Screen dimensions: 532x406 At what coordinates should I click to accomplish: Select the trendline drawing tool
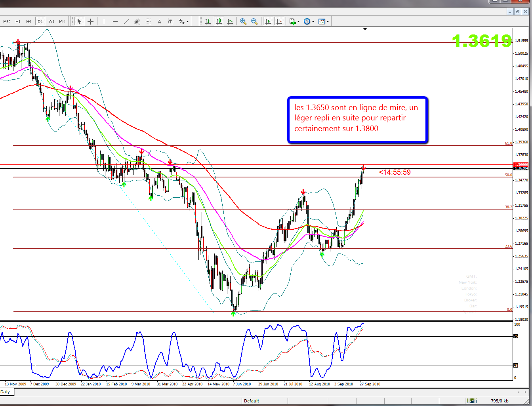pyautogui.click(x=126, y=21)
